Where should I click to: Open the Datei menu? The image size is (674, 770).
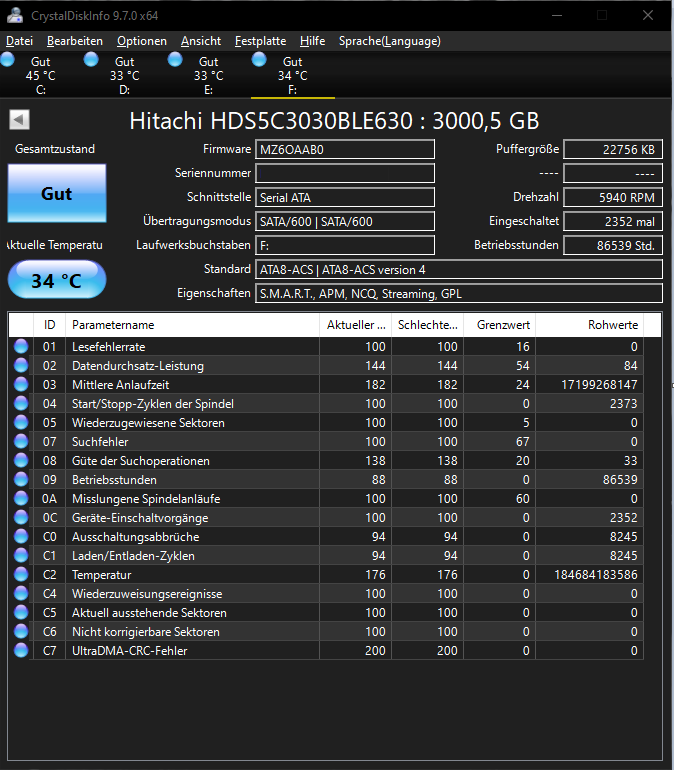pos(20,41)
